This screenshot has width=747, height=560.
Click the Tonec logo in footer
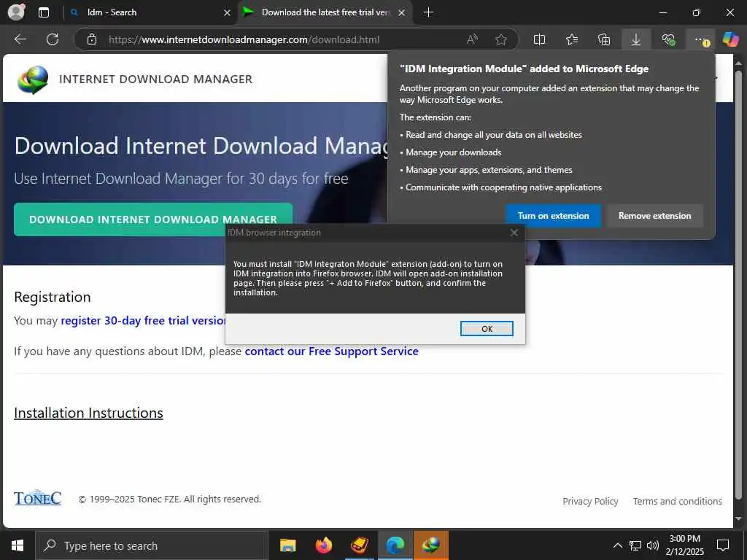(x=38, y=497)
